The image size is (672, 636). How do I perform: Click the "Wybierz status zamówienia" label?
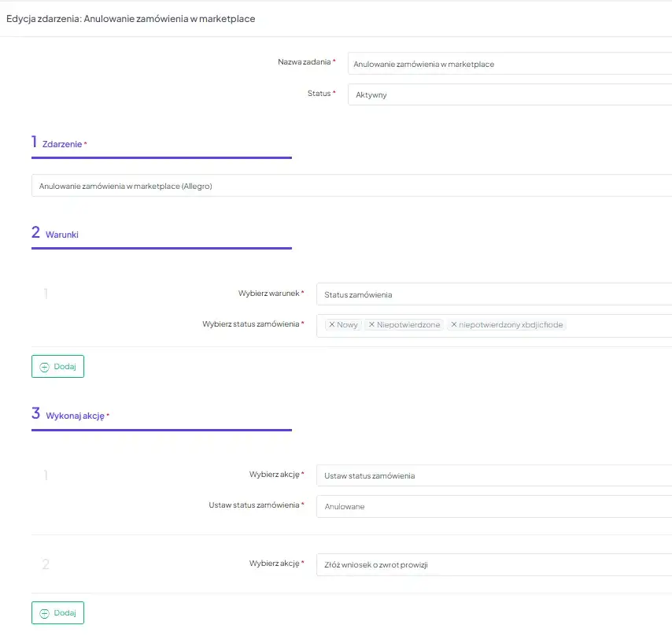pos(251,324)
